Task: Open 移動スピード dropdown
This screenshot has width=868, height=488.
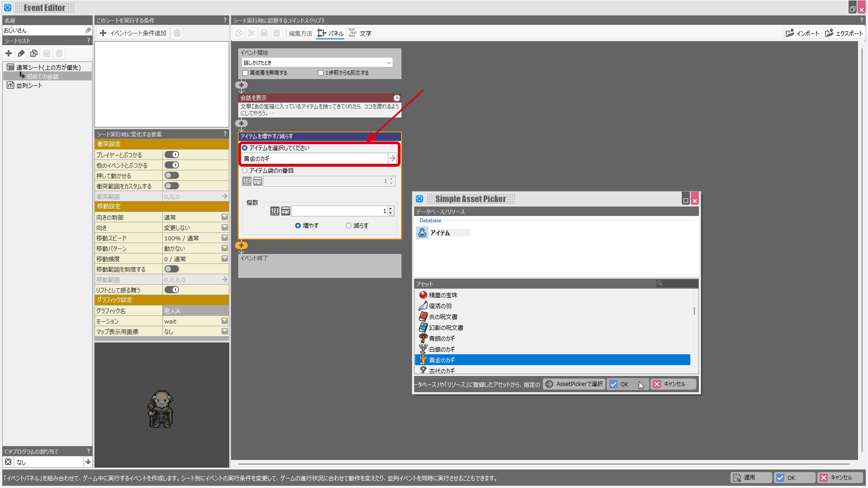Action: 225,238
